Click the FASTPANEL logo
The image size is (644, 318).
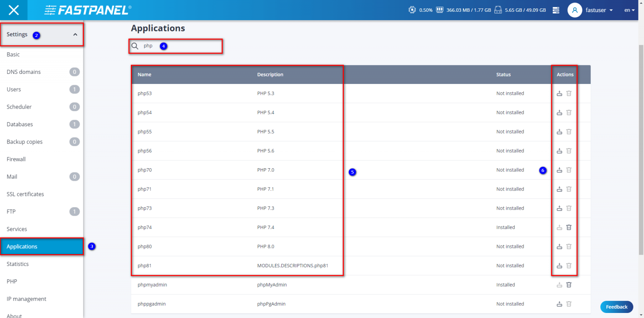click(88, 10)
